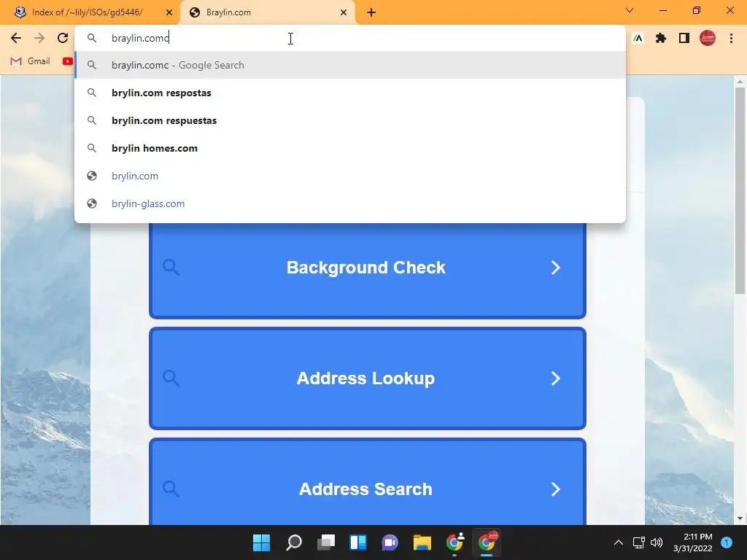This screenshot has width=747, height=560.
Task: Open File Explorer from the taskbar
Action: point(422,542)
